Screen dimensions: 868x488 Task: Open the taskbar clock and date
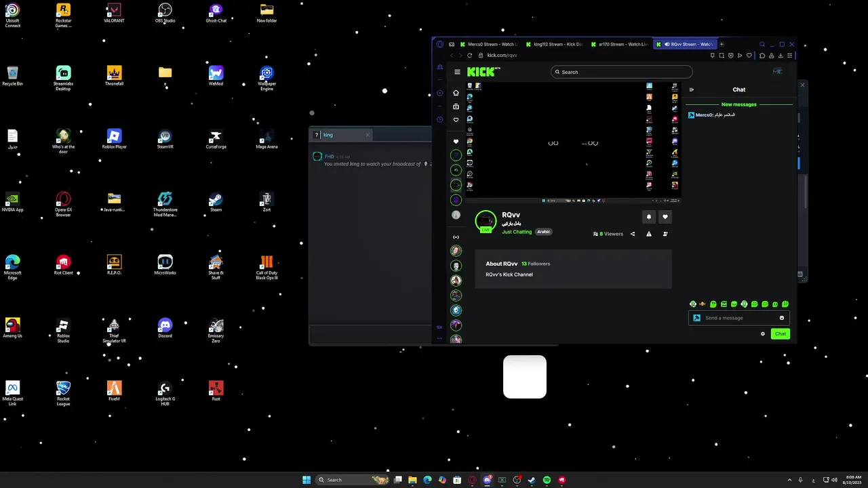click(x=853, y=480)
